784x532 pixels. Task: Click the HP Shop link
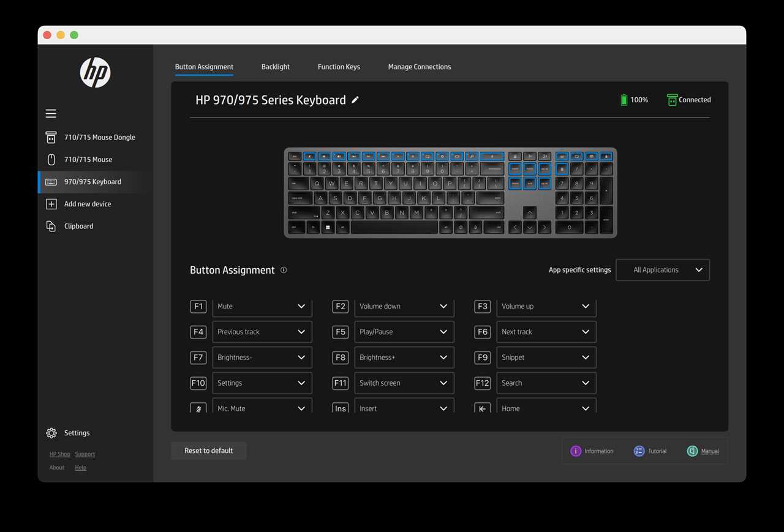59,454
